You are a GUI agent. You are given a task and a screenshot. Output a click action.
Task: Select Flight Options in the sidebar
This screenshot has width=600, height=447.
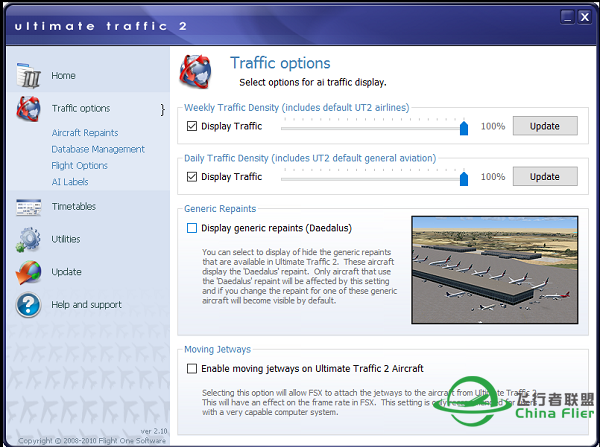[80, 166]
